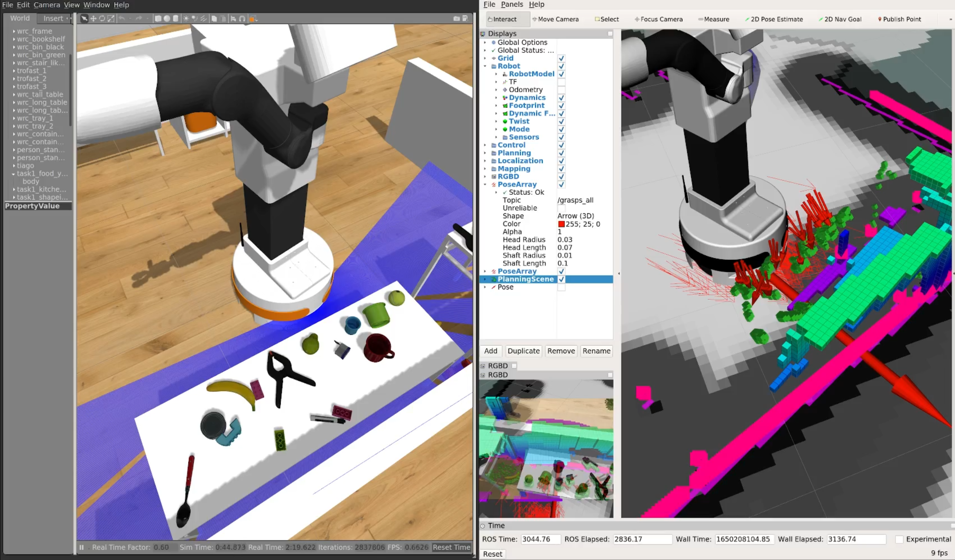
Task: Open the Panels menu in RViz
Action: tap(512, 5)
